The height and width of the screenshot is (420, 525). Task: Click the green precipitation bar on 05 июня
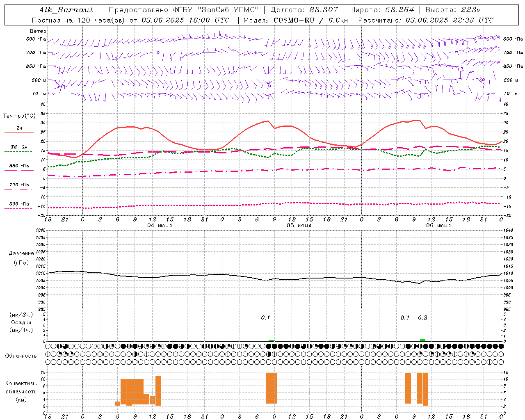[272, 340]
